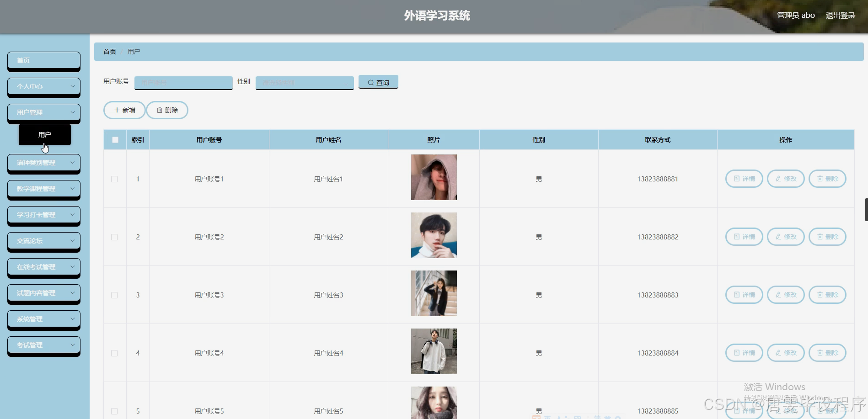
Task: Click the 照片 column header
Action: pyautogui.click(x=434, y=140)
